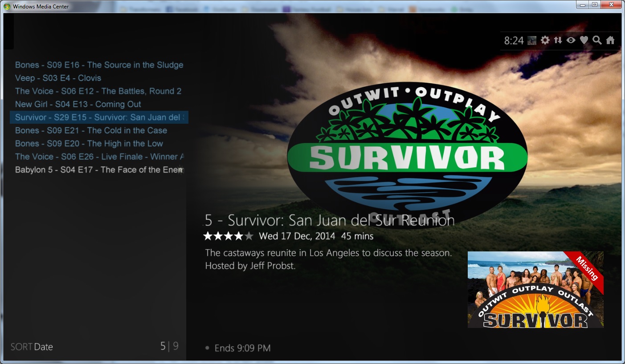Select The Voice S06 E26 Live Finale entry
Screen dimensions: 625x364
[99, 157]
